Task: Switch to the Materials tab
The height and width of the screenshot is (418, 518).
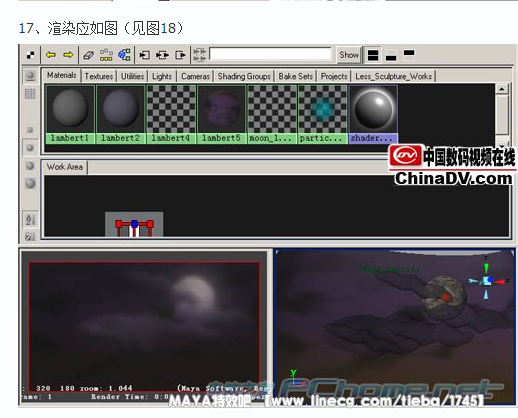Action: click(61, 75)
